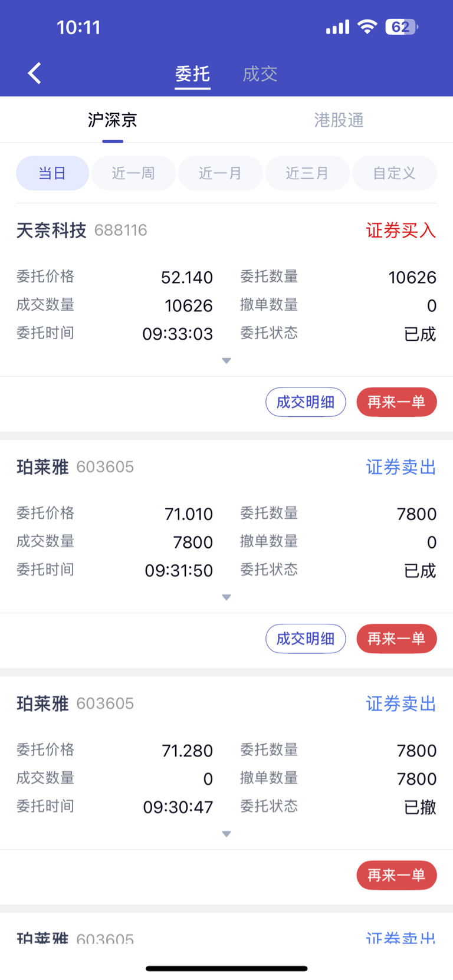The width and height of the screenshot is (453, 980).
Task: Expand details arrow under 天奈科技 order
Action: pyautogui.click(x=226, y=361)
